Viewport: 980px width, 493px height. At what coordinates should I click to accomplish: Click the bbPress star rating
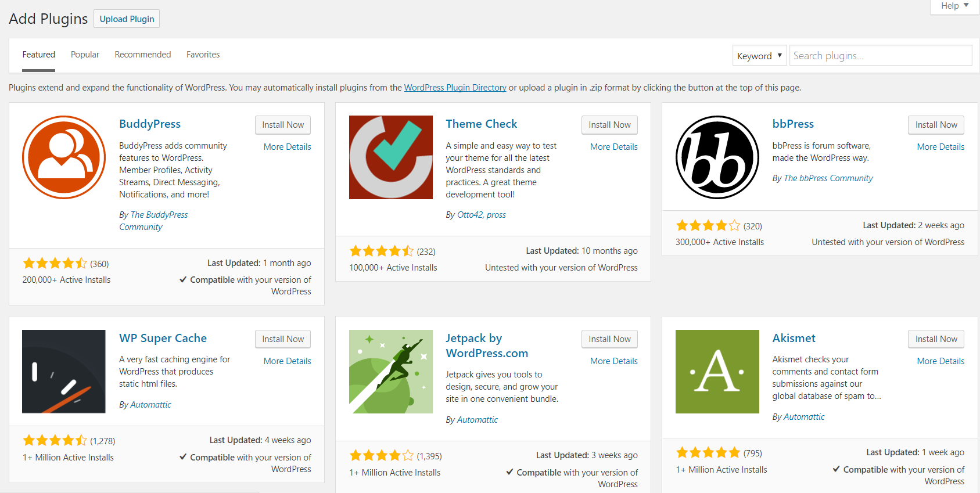[708, 226]
